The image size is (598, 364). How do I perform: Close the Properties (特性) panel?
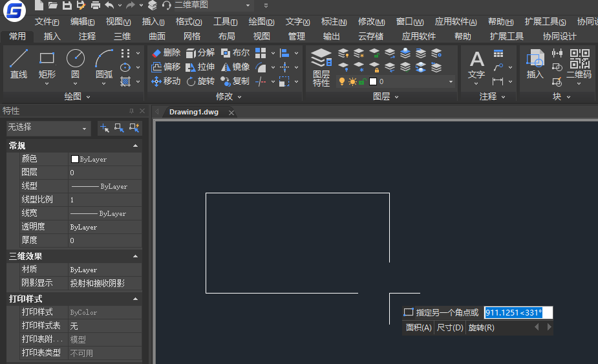[142, 111]
